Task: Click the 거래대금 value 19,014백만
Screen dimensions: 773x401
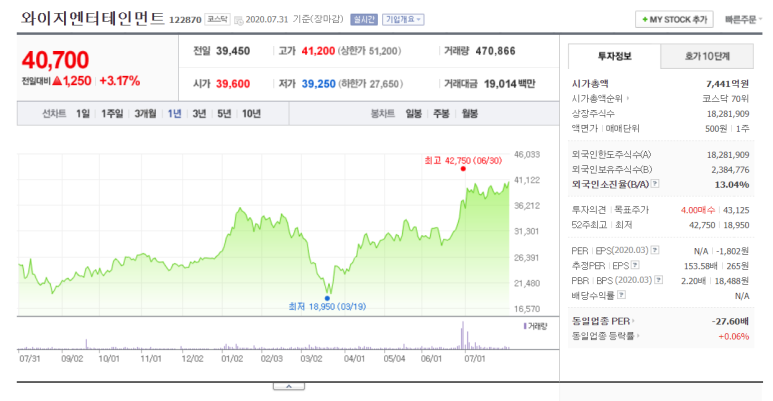Action: pos(509,84)
